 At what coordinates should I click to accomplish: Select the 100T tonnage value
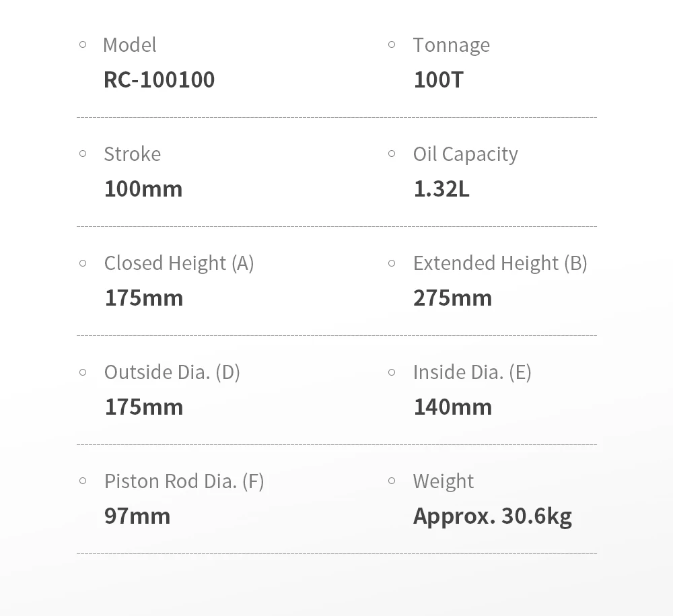[438, 79]
